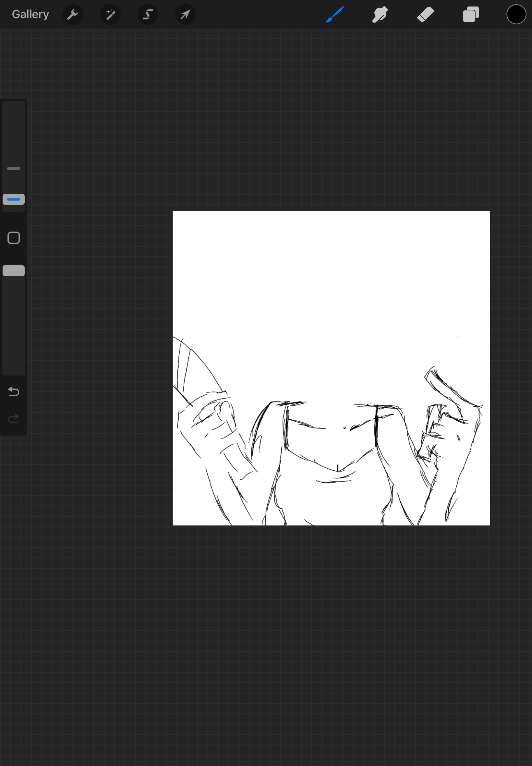Activate the Transform arrow tool
Screen dimensions: 532x766
pos(186,14)
